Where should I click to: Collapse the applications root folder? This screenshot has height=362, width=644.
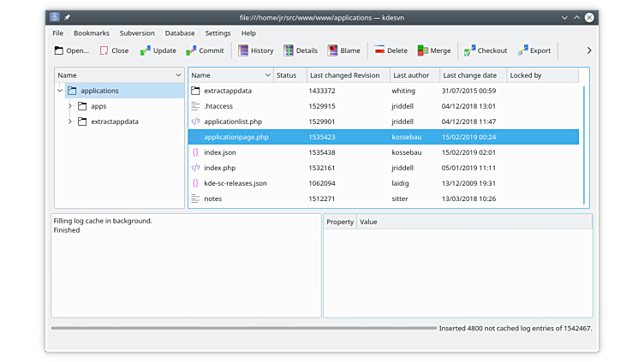tap(60, 91)
